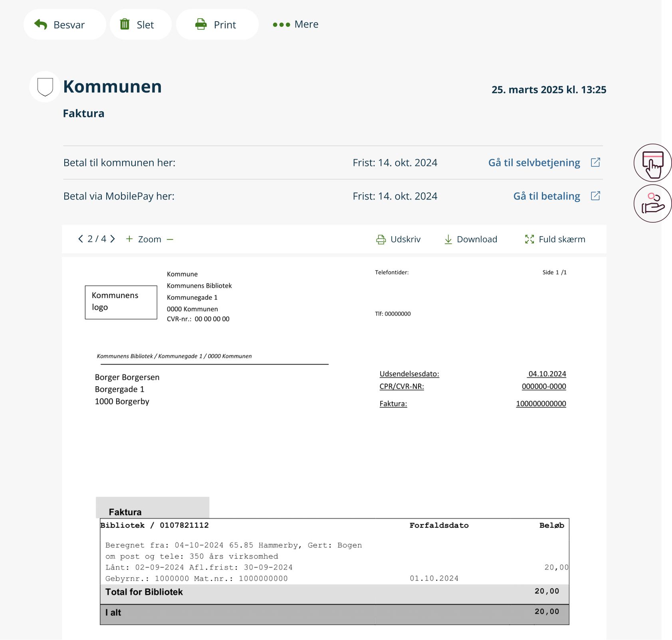The width and height of the screenshot is (672, 640).
Task: Open document in Fuld skærm
Action: coord(555,239)
